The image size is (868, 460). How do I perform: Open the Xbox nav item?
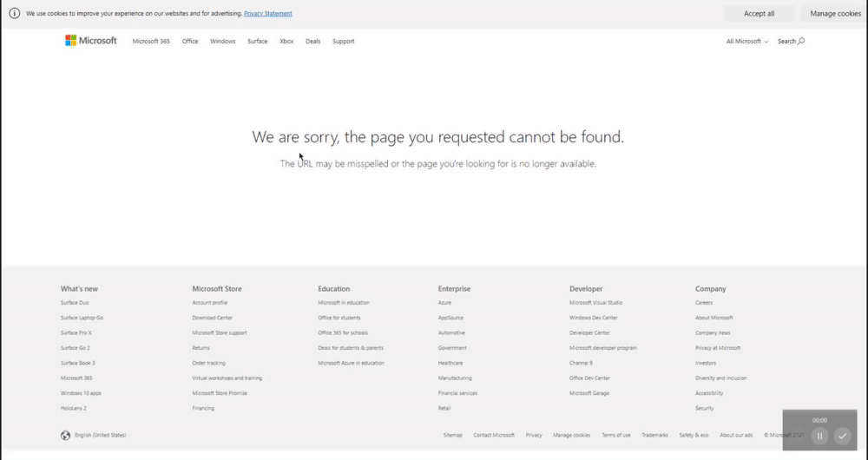tap(286, 41)
